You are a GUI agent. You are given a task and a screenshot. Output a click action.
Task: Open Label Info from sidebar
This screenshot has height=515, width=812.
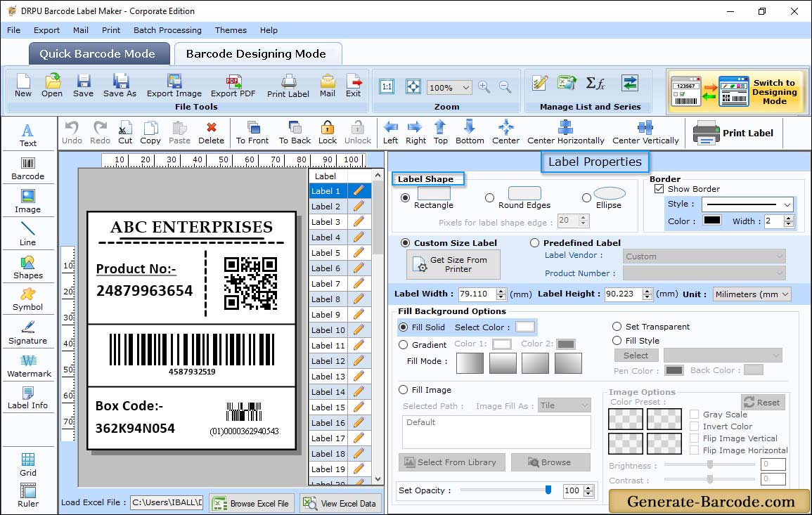[27, 398]
